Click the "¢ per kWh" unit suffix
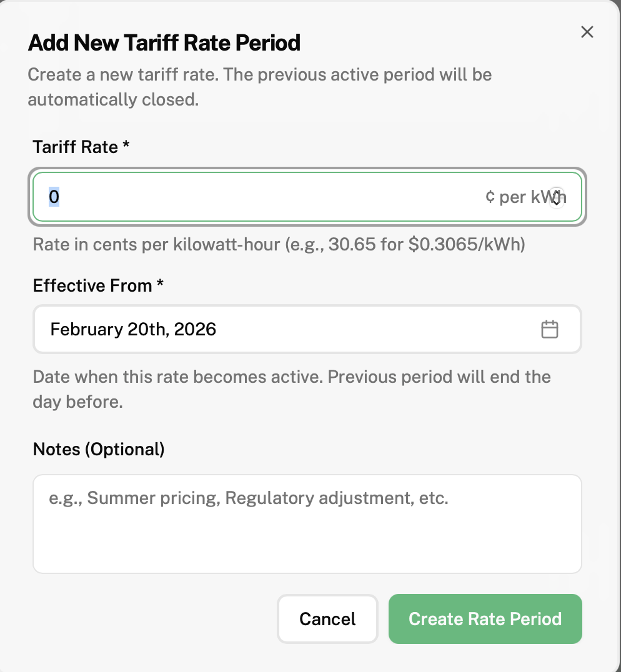Screen dimensions: 621x672 [519, 197]
